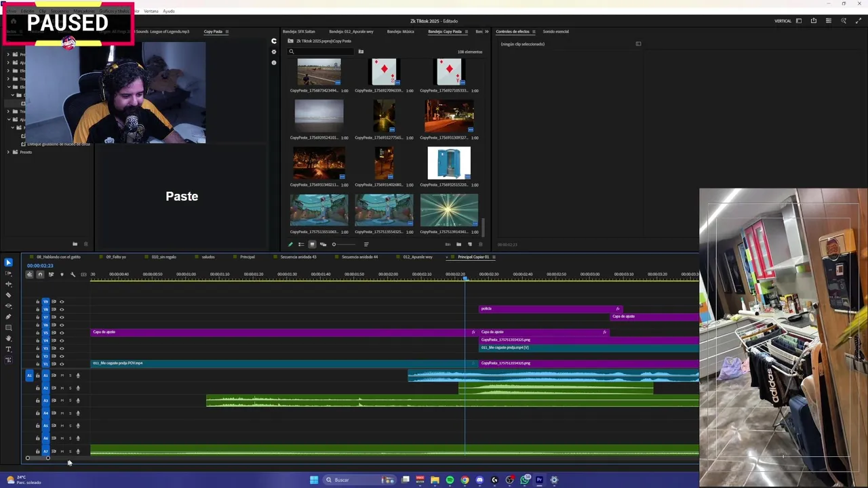
Task: Open the saludos sequence tab
Action: 208,257
